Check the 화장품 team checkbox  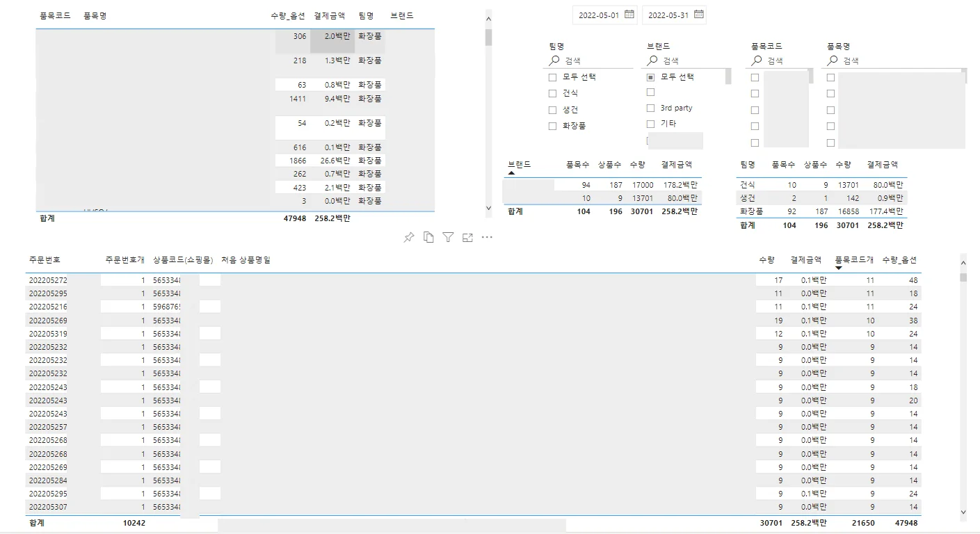click(553, 126)
